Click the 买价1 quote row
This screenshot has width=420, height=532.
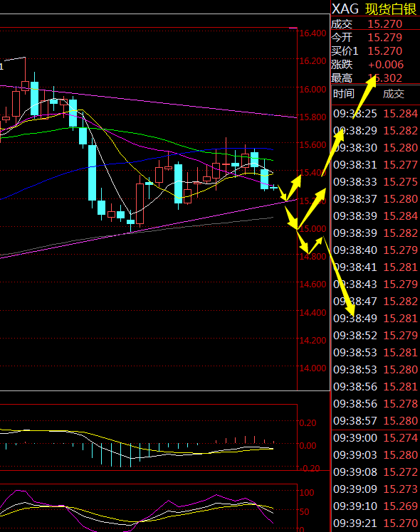coord(375,51)
